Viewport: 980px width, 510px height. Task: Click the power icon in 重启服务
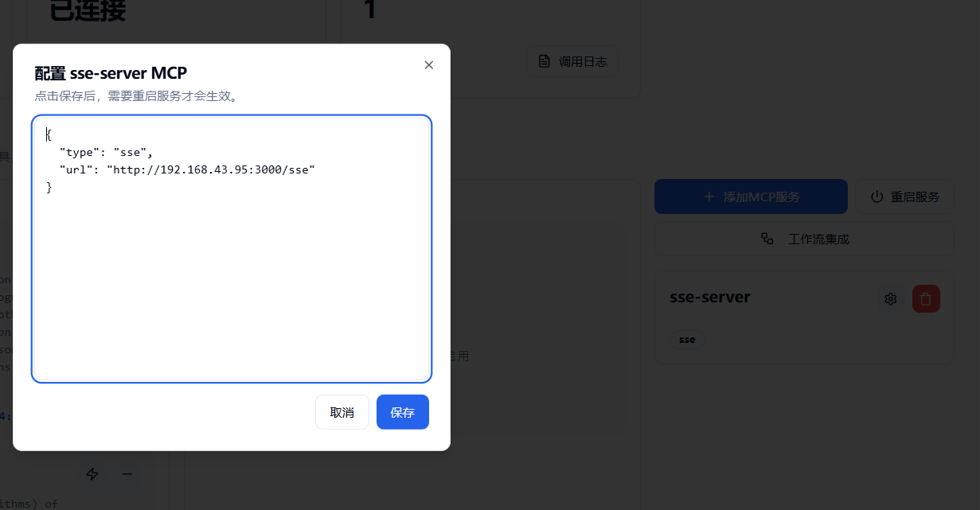tap(877, 197)
